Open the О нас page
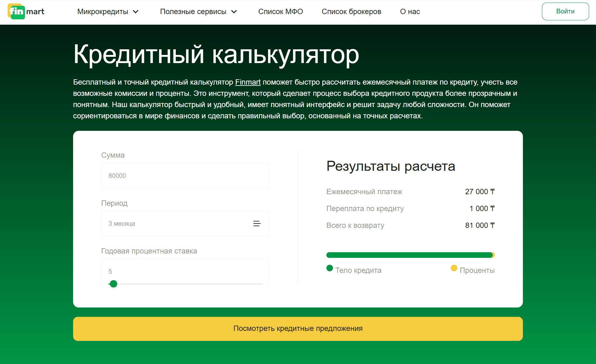This screenshot has height=364, width=596. (x=410, y=12)
